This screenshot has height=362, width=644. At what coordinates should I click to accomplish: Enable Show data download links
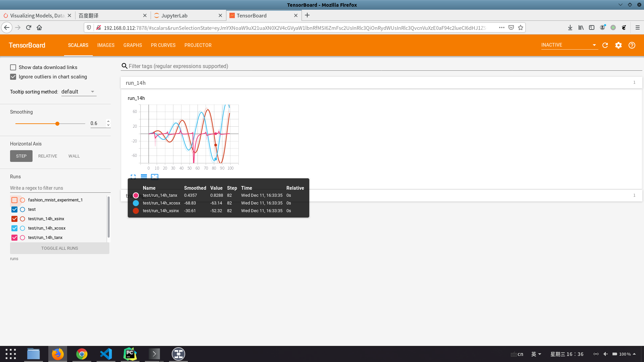[13, 67]
